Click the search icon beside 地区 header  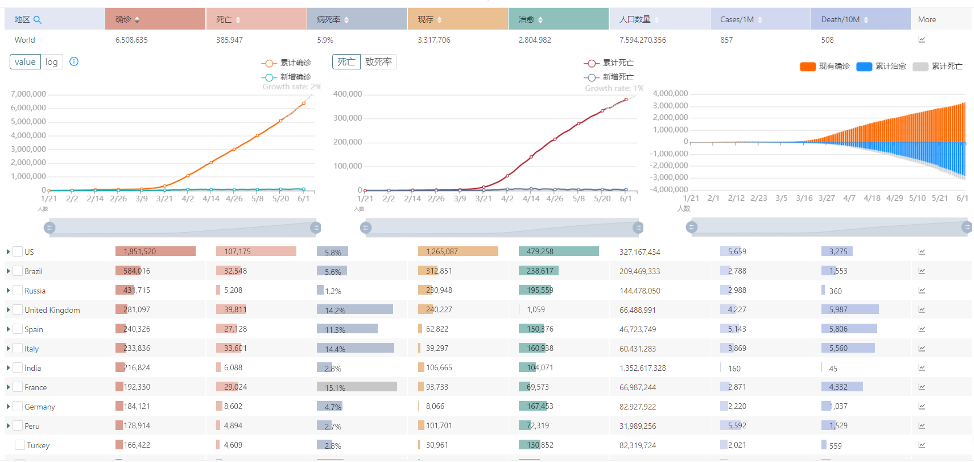(x=38, y=19)
